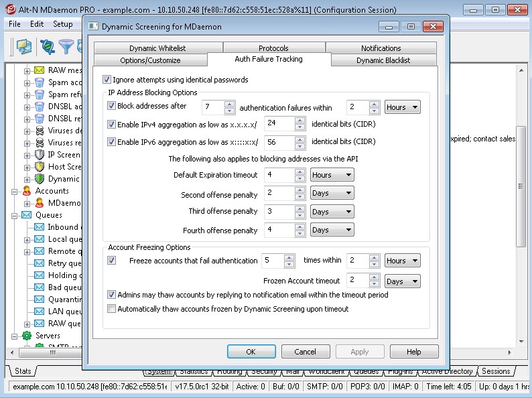
Task: Switch to the Dynamic Blacklist tab
Action: (383, 60)
